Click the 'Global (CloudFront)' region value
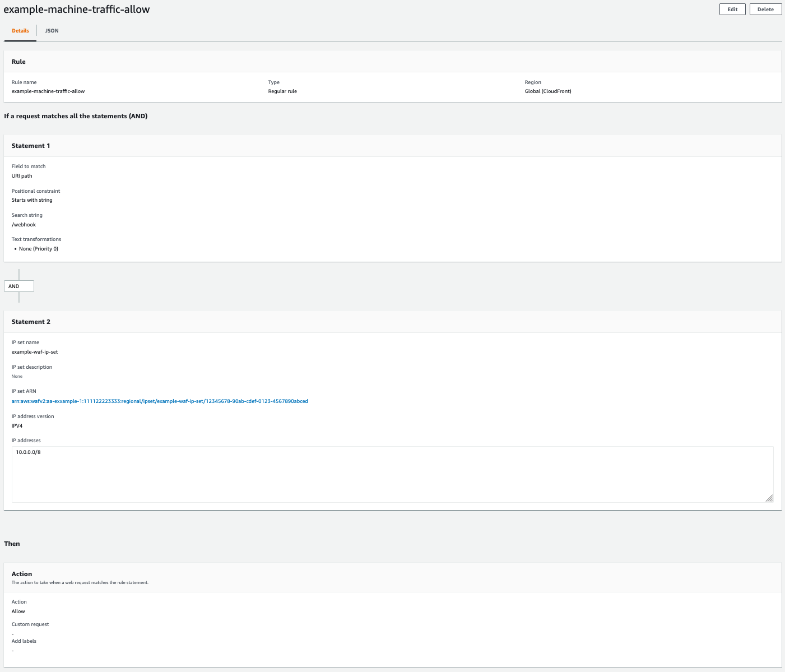Viewport: 785px width, 672px height. pyautogui.click(x=548, y=91)
